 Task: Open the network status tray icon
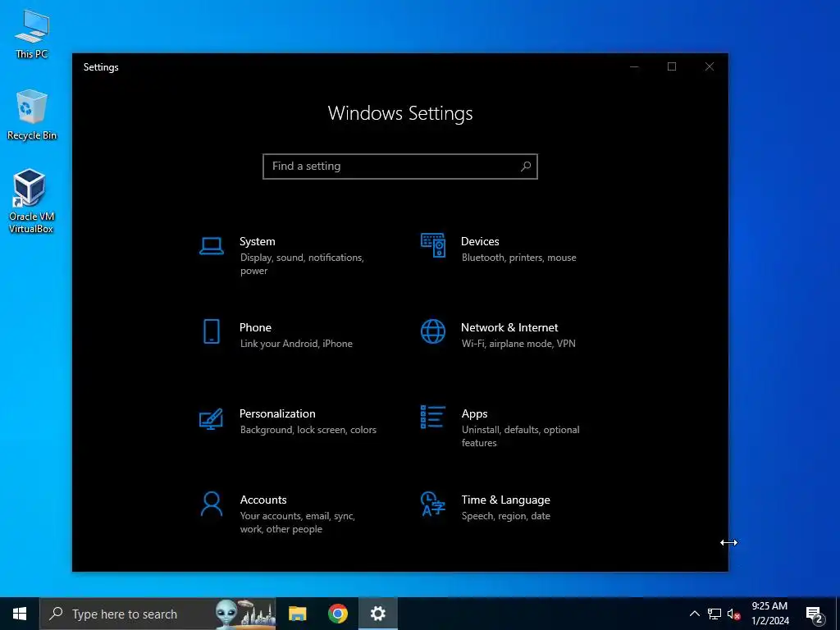click(x=714, y=614)
